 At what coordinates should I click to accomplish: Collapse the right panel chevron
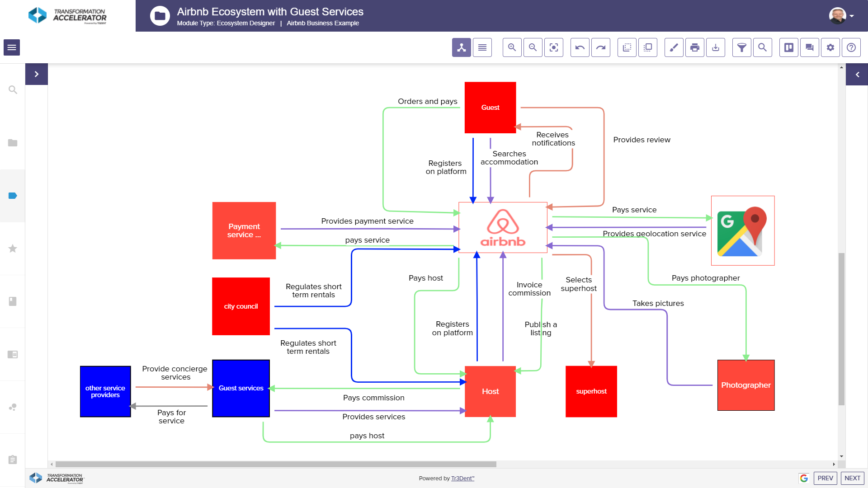857,75
